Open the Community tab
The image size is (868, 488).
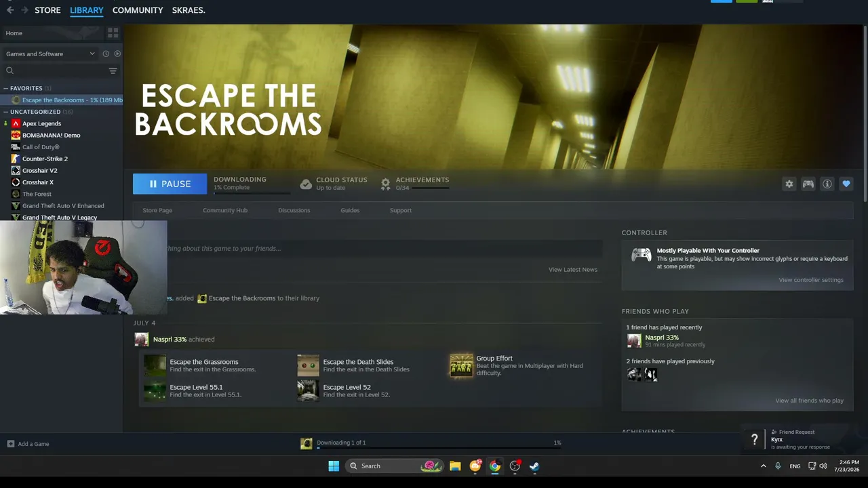[x=138, y=10]
